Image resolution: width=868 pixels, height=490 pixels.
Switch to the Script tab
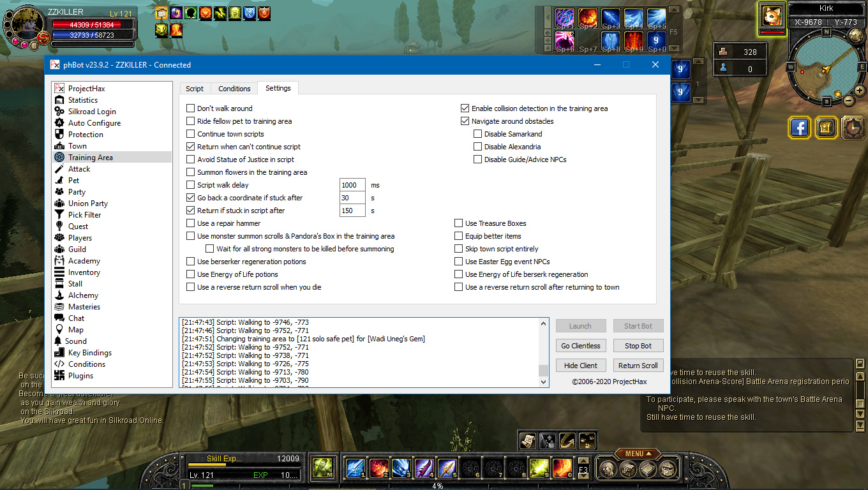point(195,89)
